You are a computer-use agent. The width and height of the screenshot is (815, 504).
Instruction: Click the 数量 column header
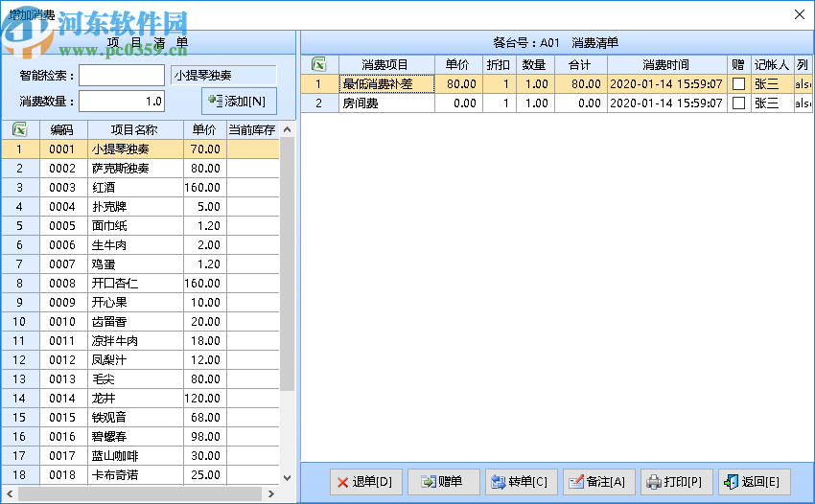(535, 64)
